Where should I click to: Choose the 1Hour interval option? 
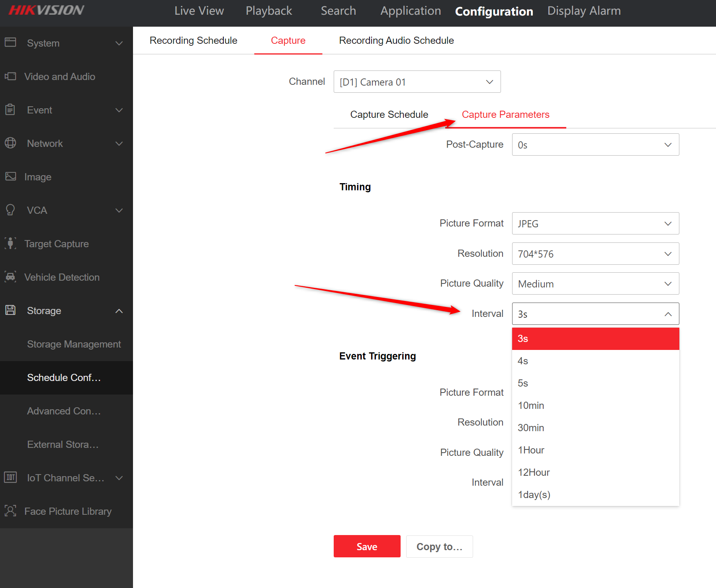pos(595,450)
